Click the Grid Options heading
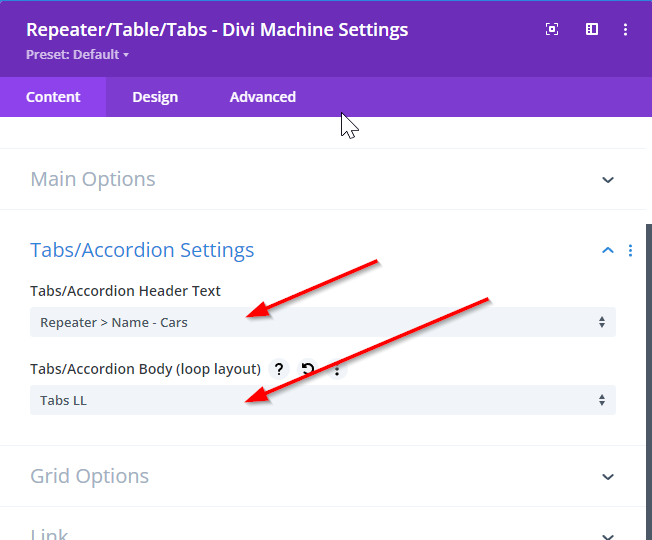Viewport: 652px width, 540px height. point(90,477)
